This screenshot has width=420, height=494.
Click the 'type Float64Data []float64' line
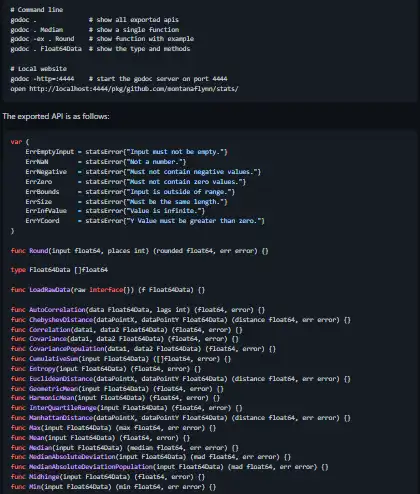tap(59, 270)
